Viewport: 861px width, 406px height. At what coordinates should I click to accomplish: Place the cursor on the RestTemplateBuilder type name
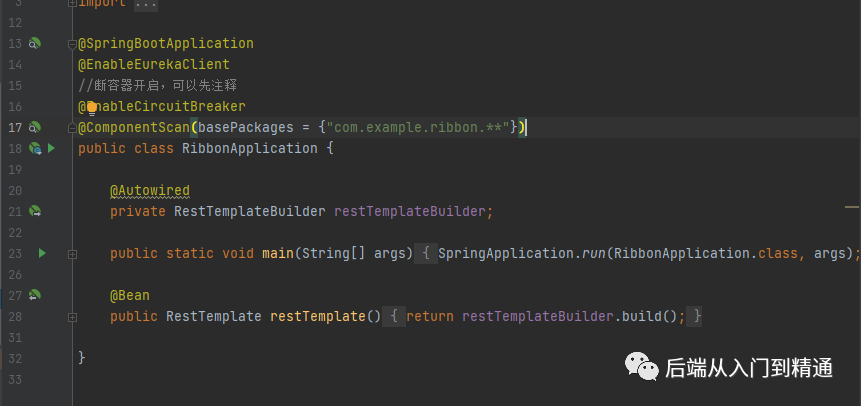point(250,212)
